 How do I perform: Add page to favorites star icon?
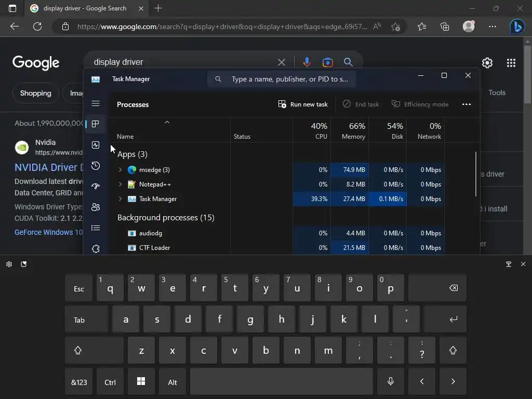pos(395,26)
